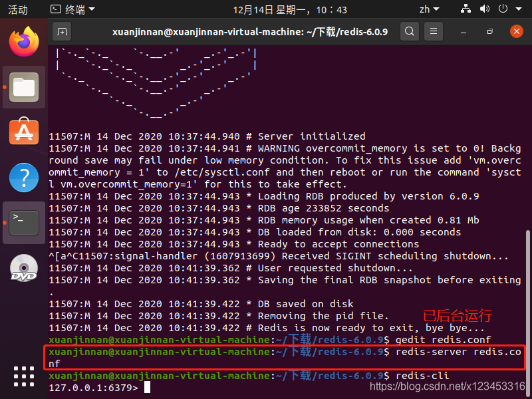The width and height of the screenshot is (532, 399).
Task: Click 'Received SIGINT scheduling shutdown...' text
Action: pos(395,256)
